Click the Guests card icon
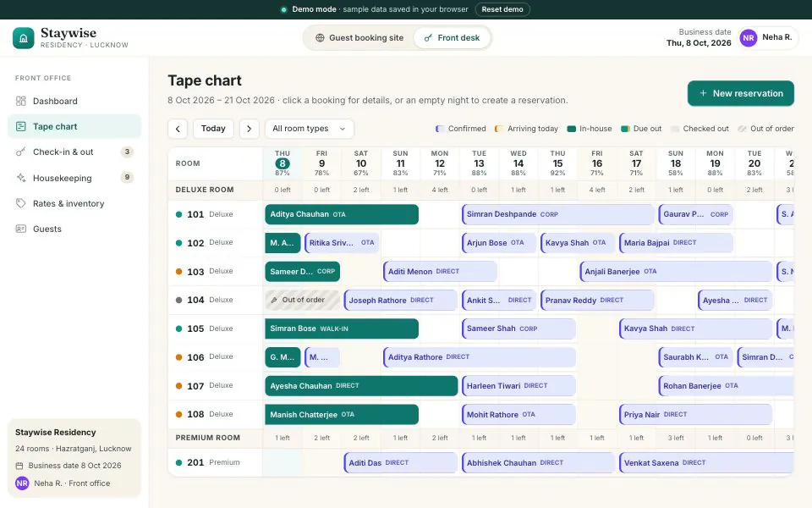 (x=20, y=229)
